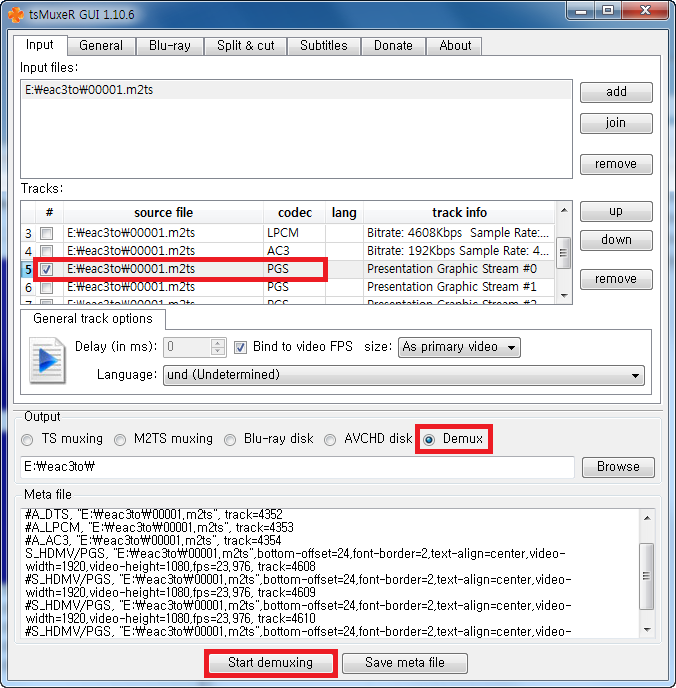This screenshot has width=676, height=688.
Task: Click the 'track info' column header
Action: point(459,213)
